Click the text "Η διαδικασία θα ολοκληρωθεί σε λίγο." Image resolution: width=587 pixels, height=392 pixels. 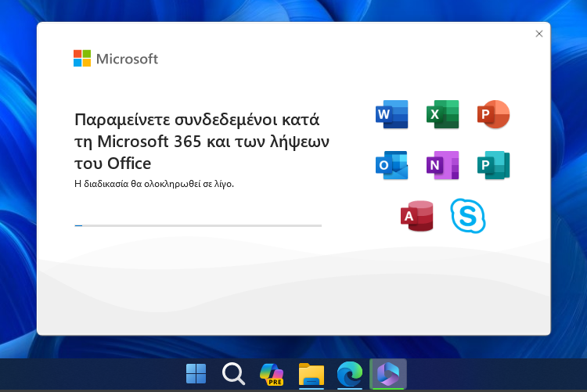tap(154, 184)
